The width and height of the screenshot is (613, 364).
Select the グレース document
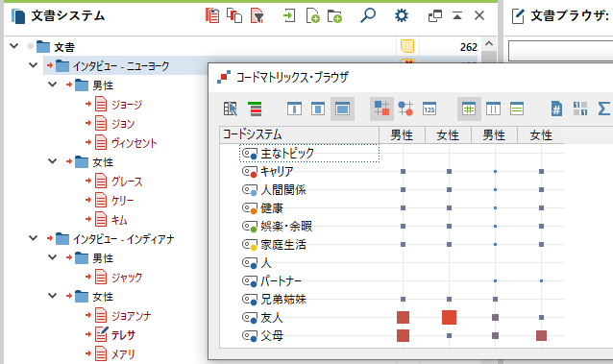pos(127,181)
